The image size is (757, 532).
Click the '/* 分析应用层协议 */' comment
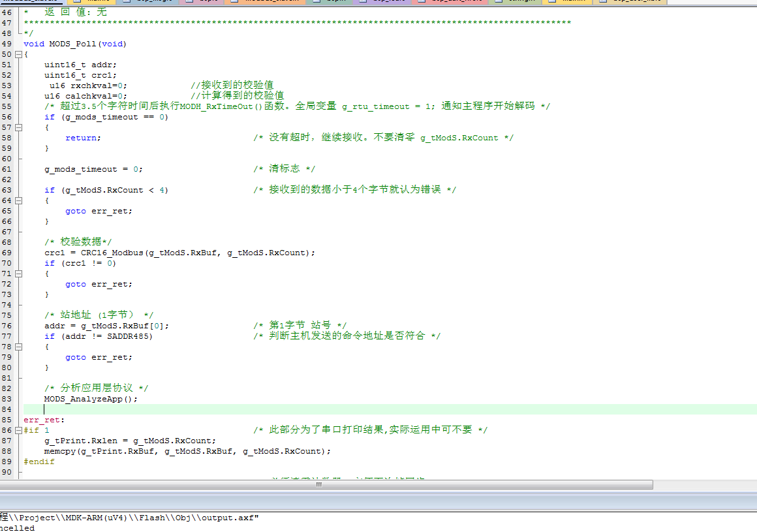96,388
